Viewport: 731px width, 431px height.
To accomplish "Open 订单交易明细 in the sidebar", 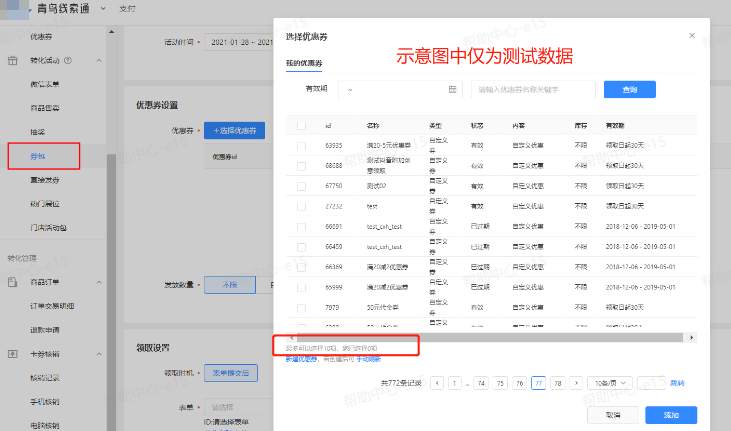I will (x=52, y=306).
